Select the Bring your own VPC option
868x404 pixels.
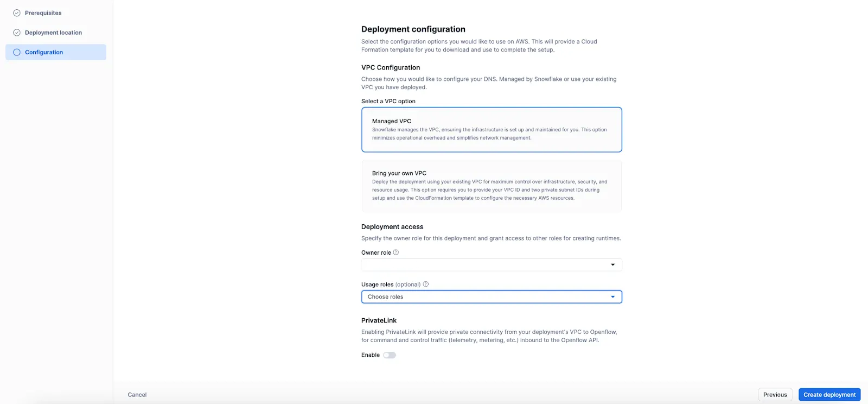[x=492, y=186]
